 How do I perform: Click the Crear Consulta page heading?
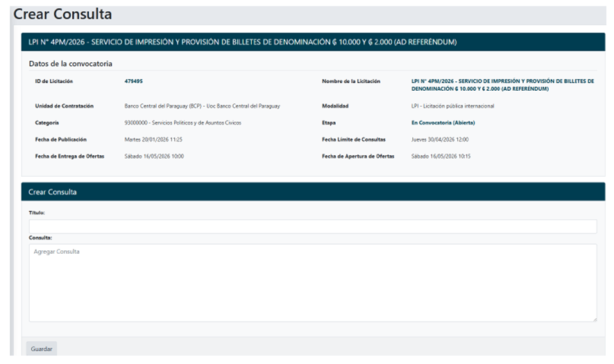pyautogui.click(x=62, y=15)
